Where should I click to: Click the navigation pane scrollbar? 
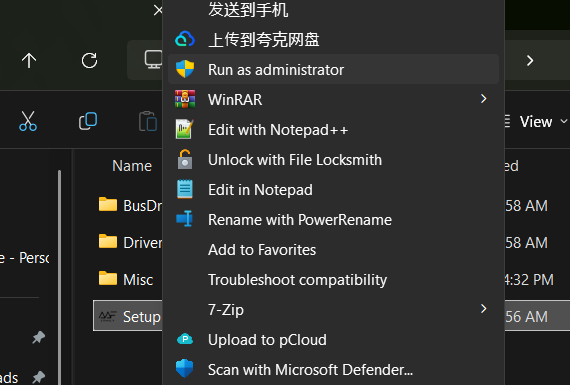[x=59, y=276]
